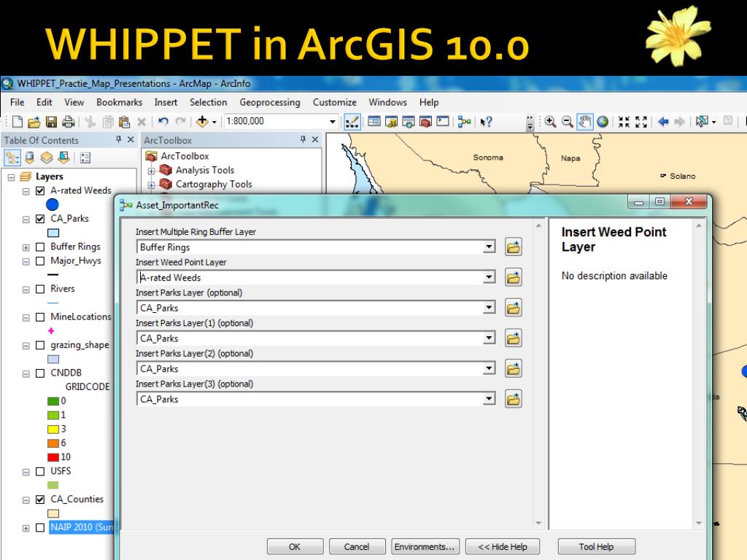Uncheck the CA_Parks layer checkbox
747x560 pixels.
pyautogui.click(x=41, y=219)
